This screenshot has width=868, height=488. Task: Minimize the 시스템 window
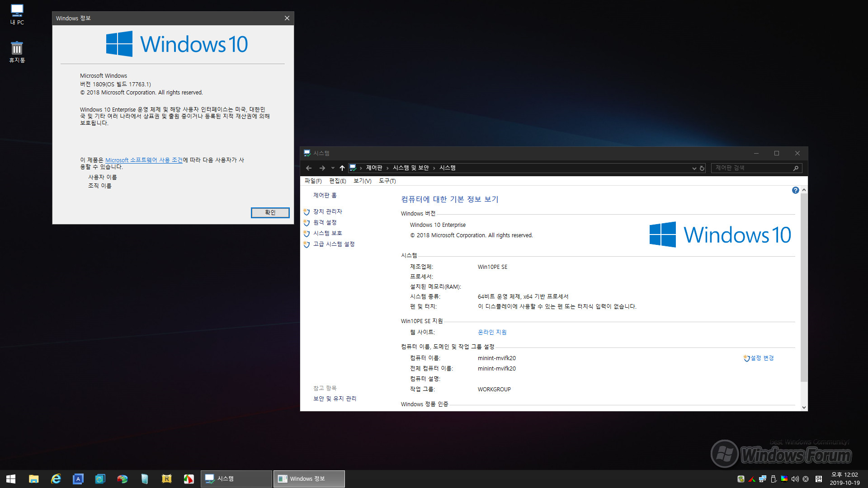pos(756,153)
